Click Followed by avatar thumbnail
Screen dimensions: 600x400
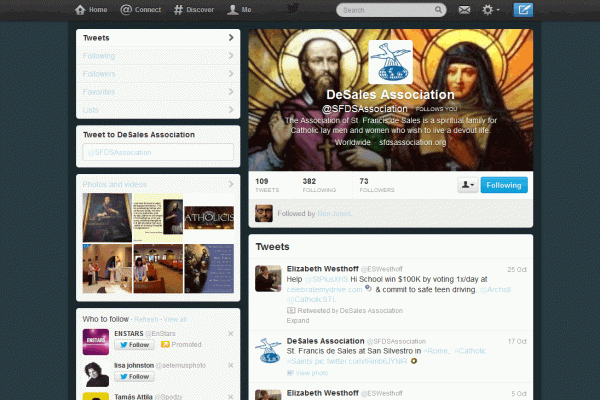coord(264,213)
